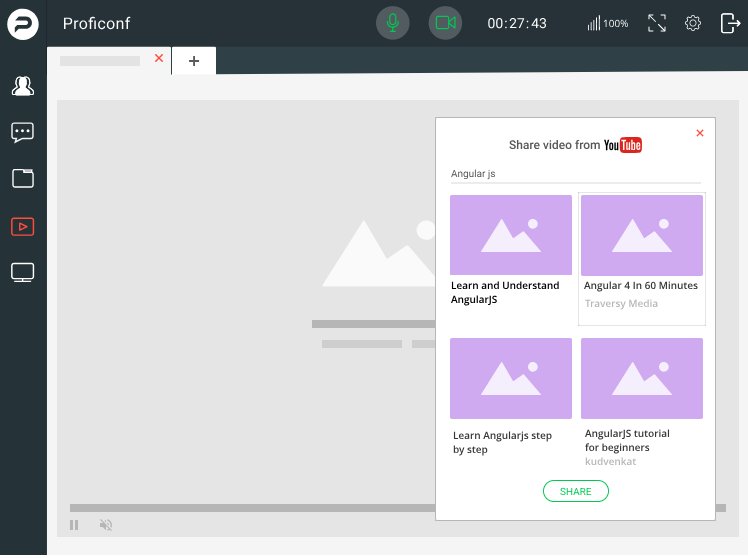Click the SHARE button
This screenshot has height=558, width=748.
coord(575,491)
